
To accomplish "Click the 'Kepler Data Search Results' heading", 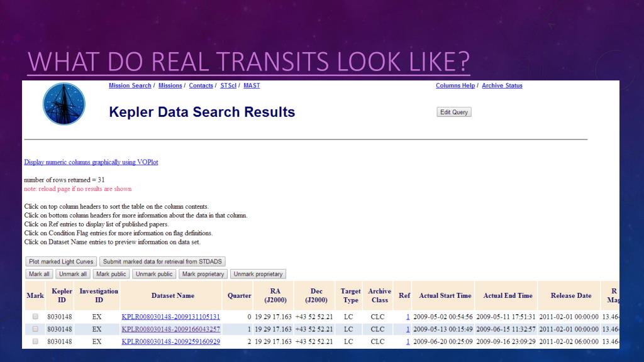I will click(x=202, y=112).
